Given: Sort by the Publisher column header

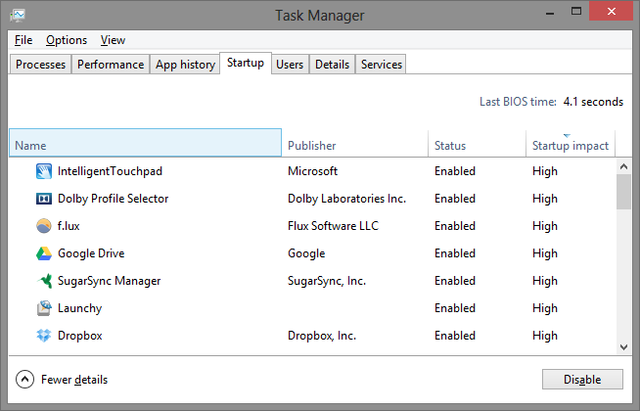Looking at the screenshot, I should click(355, 143).
